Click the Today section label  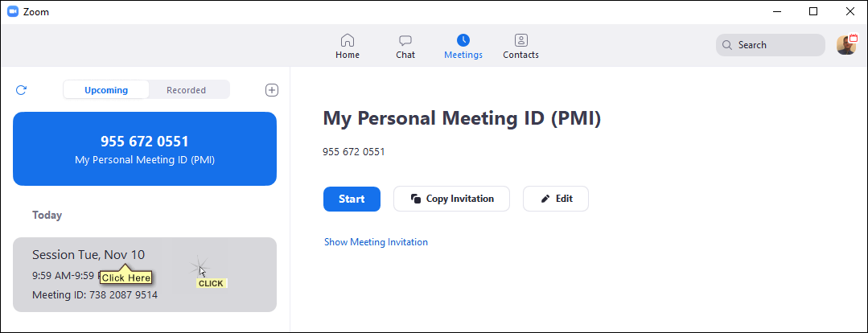pos(47,216)
